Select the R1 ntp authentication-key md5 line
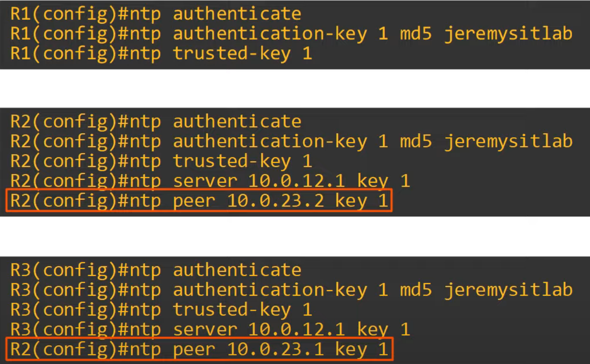 [x=291, y=34]
